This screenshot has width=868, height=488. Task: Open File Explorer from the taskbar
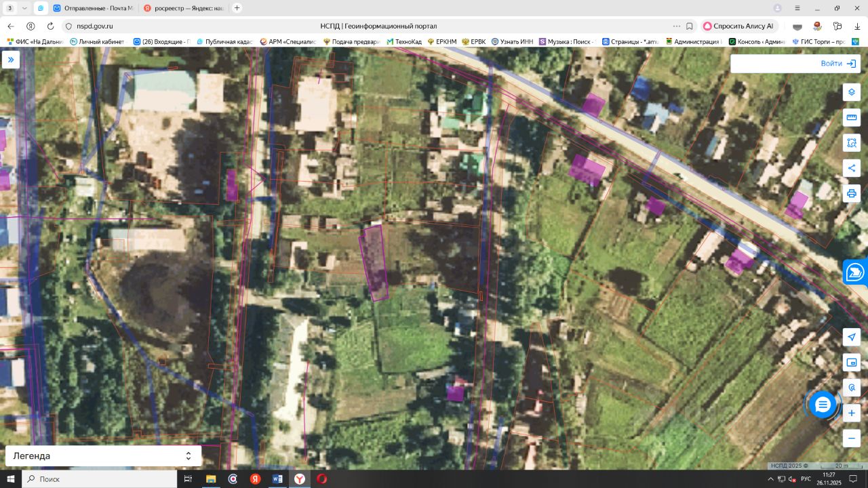210,479
